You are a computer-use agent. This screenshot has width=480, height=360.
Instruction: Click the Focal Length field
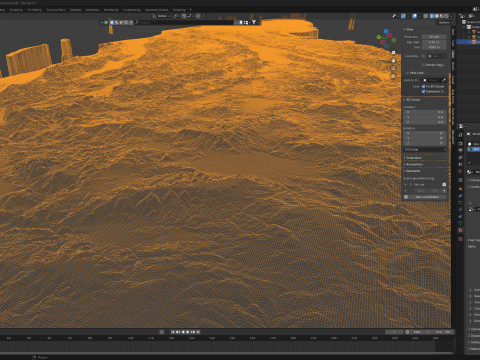(434, 37)
